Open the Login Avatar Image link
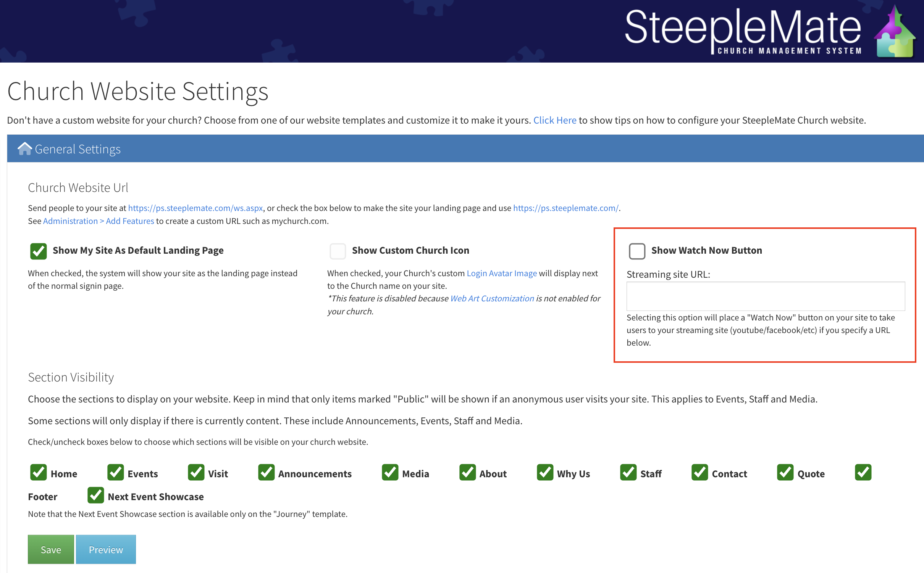The height and width of the screenshot is (573, 924). pyautogui.click(x=502, y=274)
